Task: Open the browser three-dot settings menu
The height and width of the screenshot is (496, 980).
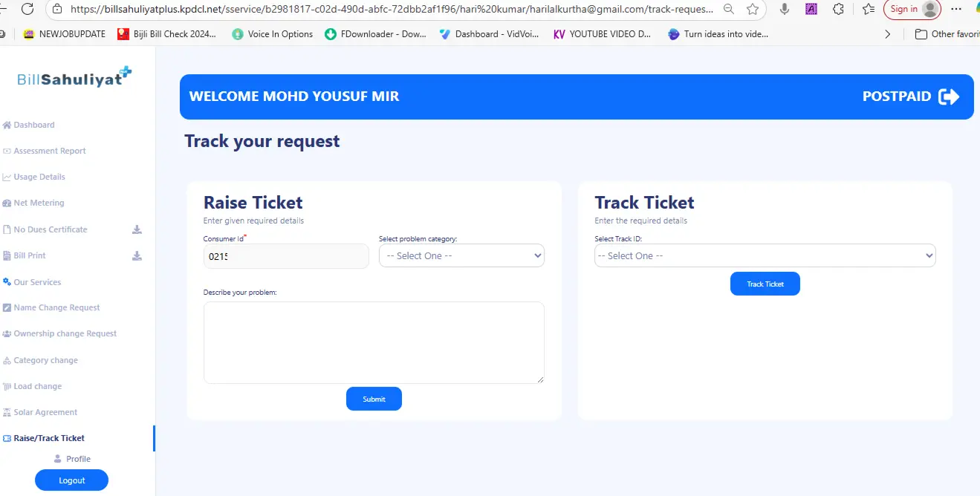Action: pos(956,9)
